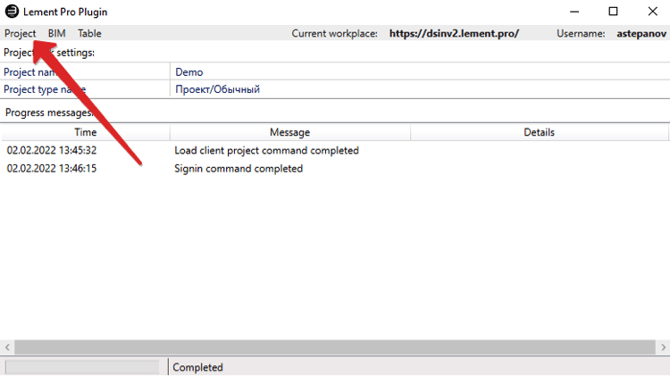Sort by the Message column header
The height and width of the screenshot is (376, 670).
[x=290, y=132]
